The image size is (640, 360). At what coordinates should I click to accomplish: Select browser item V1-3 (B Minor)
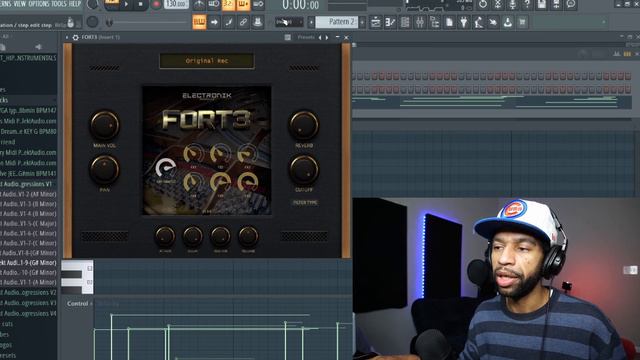click(28, 204)
